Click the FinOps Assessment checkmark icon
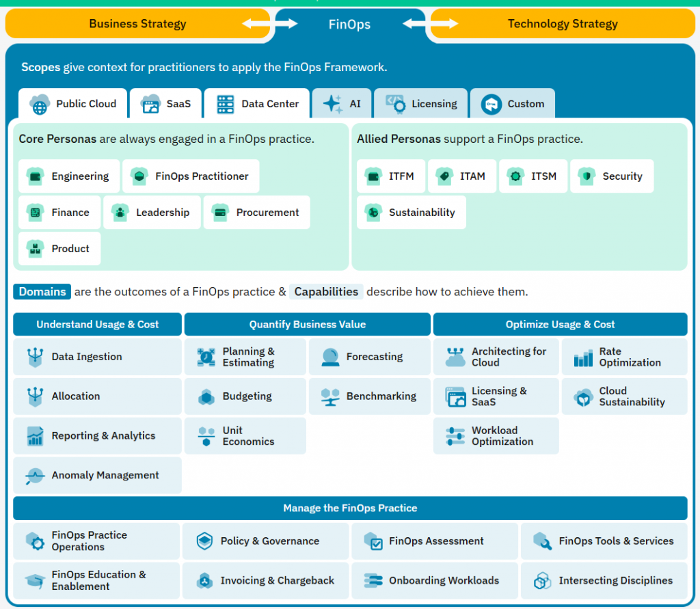 [x=373, y=541]
